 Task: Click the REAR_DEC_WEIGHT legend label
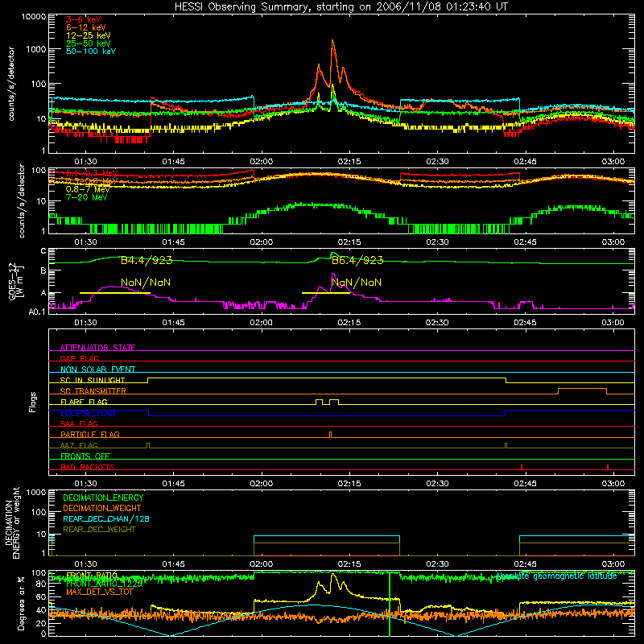click(99, 530)
